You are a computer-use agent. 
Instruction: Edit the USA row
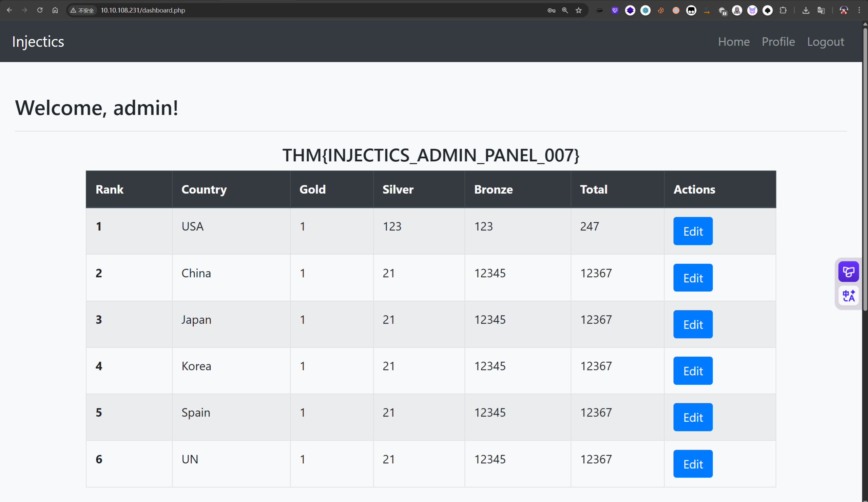[693, 231]
